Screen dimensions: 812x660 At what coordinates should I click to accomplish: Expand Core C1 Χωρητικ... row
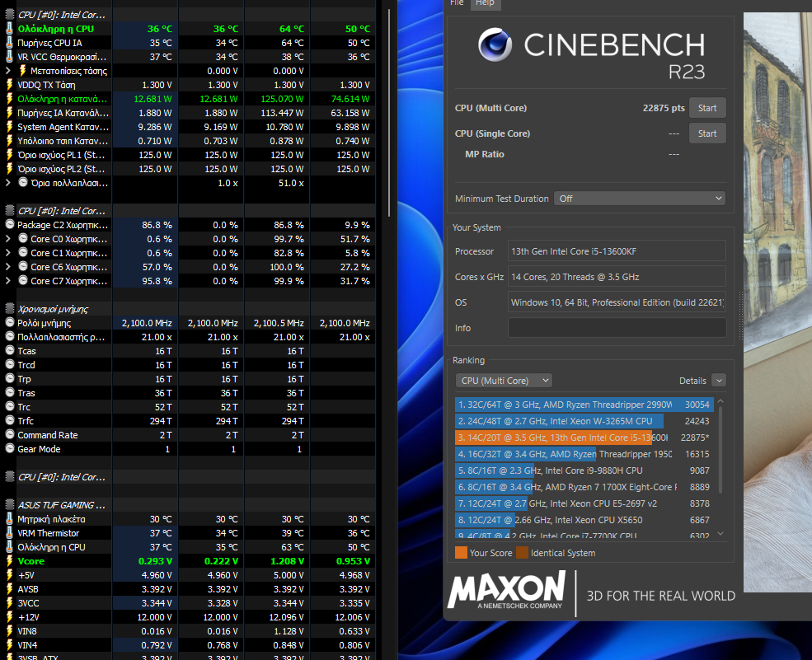[x=7, y=253]
